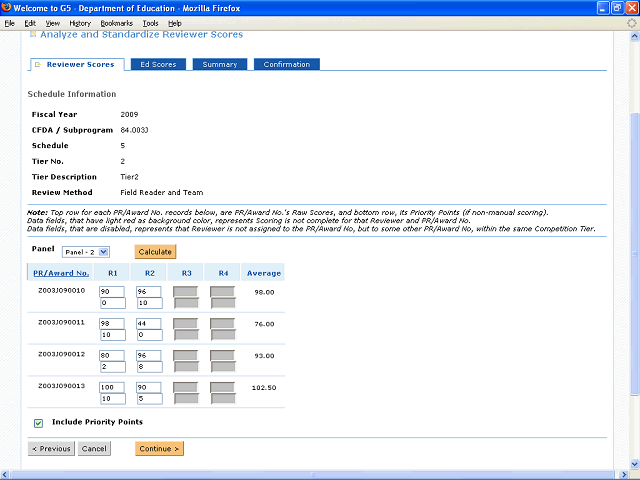This screenshot has height=480, width=640.
Task: Open the Tools menu
Action: (150, 22)
